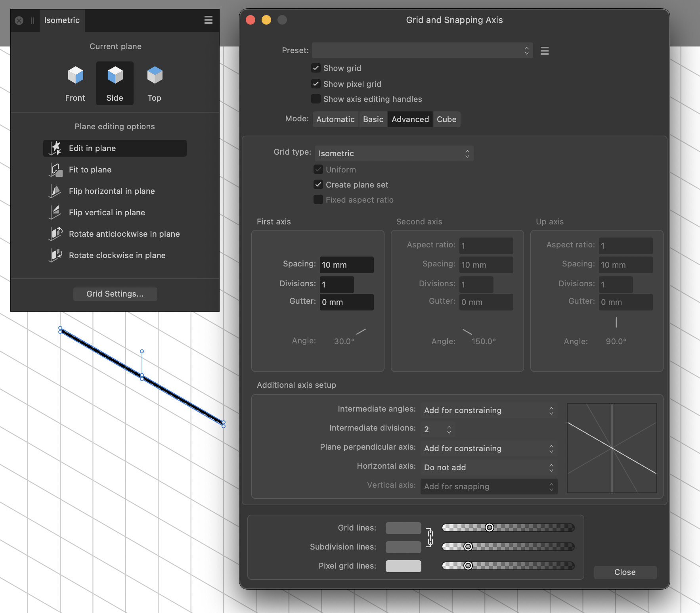Click the Second axis Aspect ratio field
The width and height of the screenshot is (700, 613).
486,246
